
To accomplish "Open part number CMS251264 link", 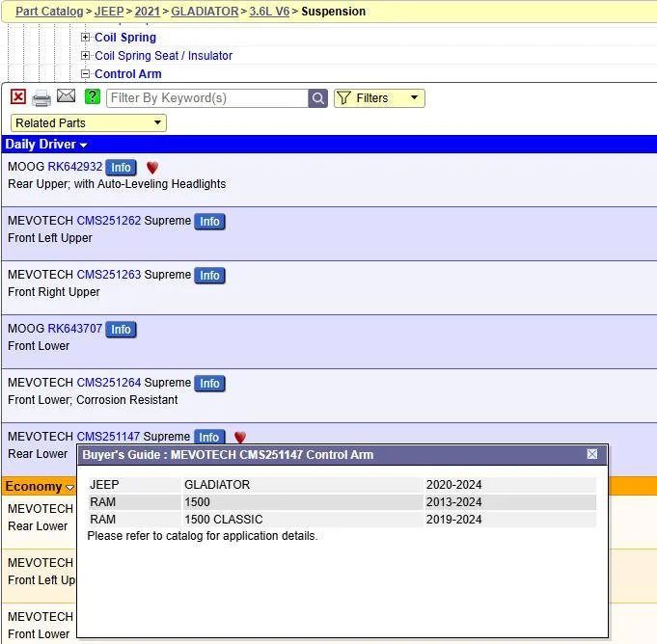I will coord(109,383).
